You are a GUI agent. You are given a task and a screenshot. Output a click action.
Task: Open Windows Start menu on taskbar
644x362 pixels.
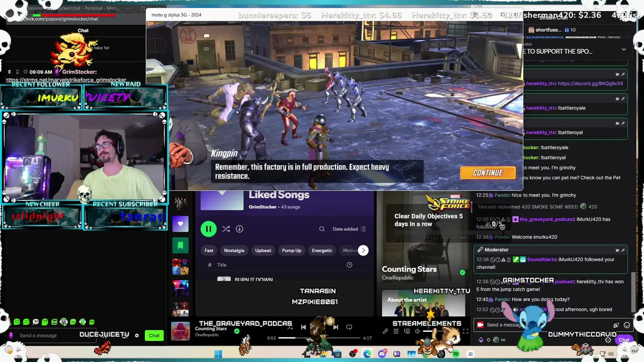[218, 354]
